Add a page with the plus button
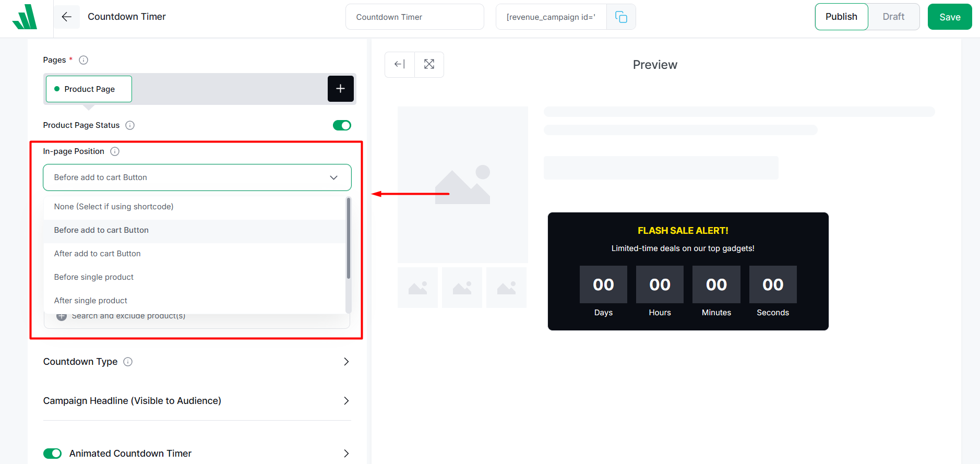The image size is (980, 464). 341,89
